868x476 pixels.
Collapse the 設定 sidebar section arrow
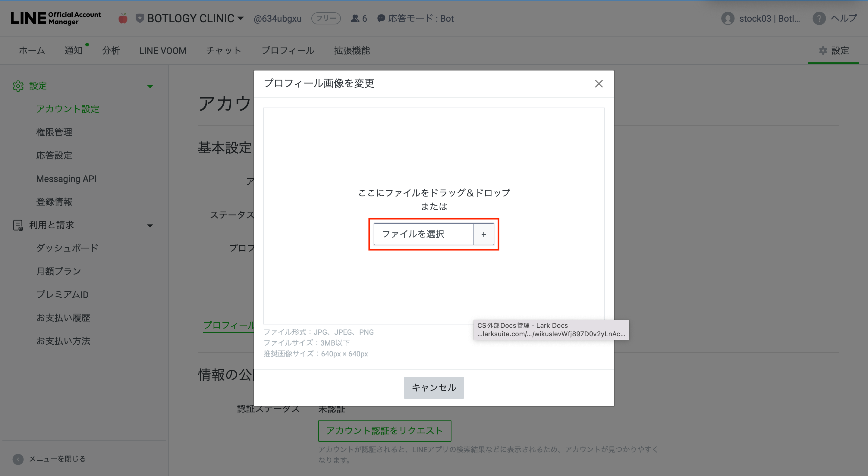150,86
